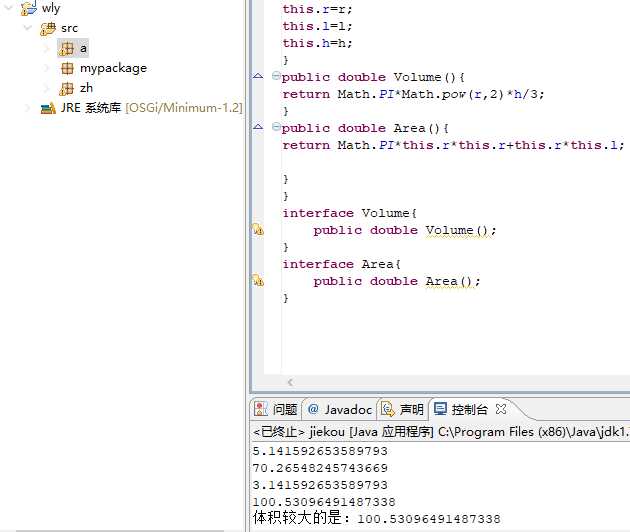The height and width of the screenshot is (532, 630).
Task: Click code line 'this.l=l;'
Action: [x=317, y=26]
